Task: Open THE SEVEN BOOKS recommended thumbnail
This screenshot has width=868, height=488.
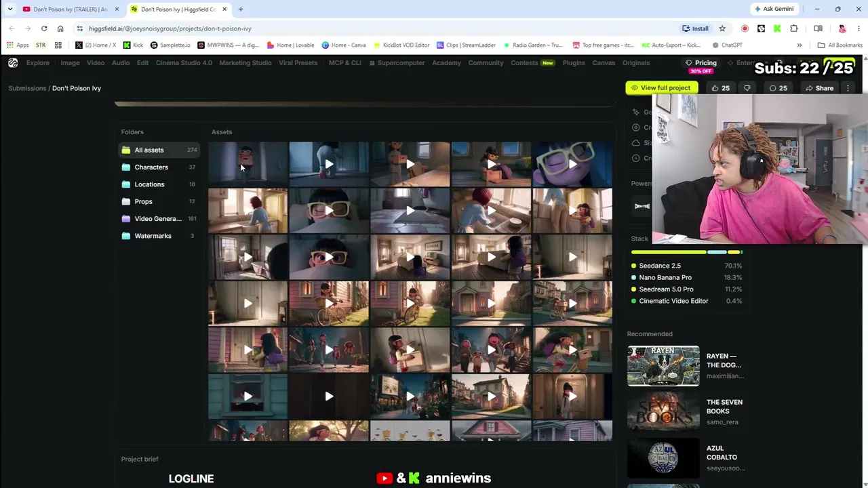Action: coord(663,412)
